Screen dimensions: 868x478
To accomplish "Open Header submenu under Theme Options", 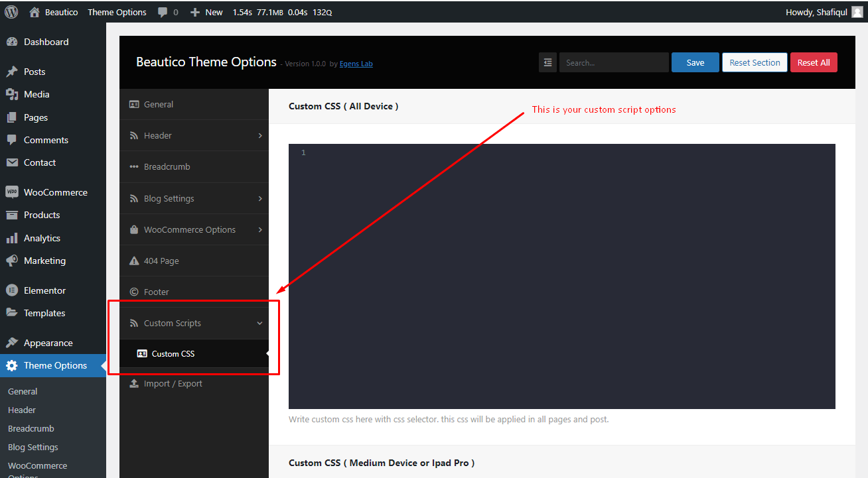I will pyautogui.click(x=22, y=410).
